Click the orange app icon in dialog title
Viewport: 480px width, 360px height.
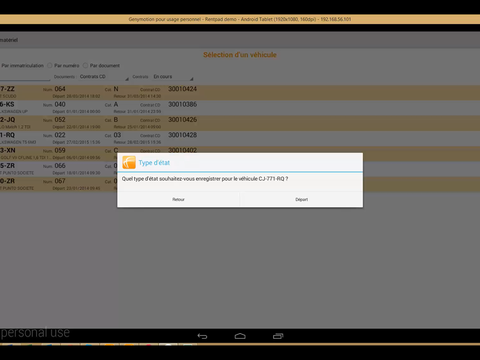click(x=129, y=162)
